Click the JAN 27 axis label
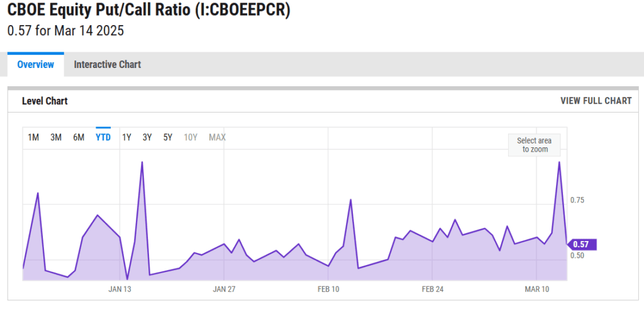Image resolution: width=644 pixels, height=309 pixels. click(224, 289)
